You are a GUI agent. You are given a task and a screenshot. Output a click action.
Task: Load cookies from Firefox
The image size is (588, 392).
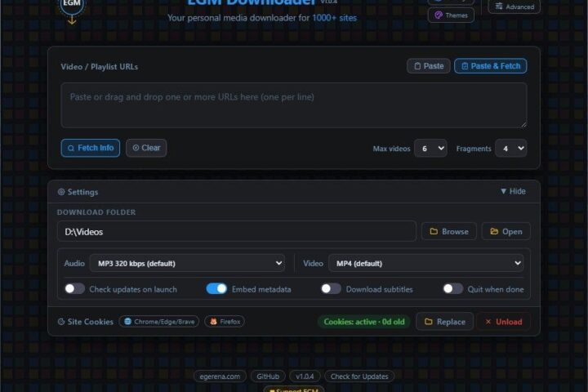pos(225,322)
